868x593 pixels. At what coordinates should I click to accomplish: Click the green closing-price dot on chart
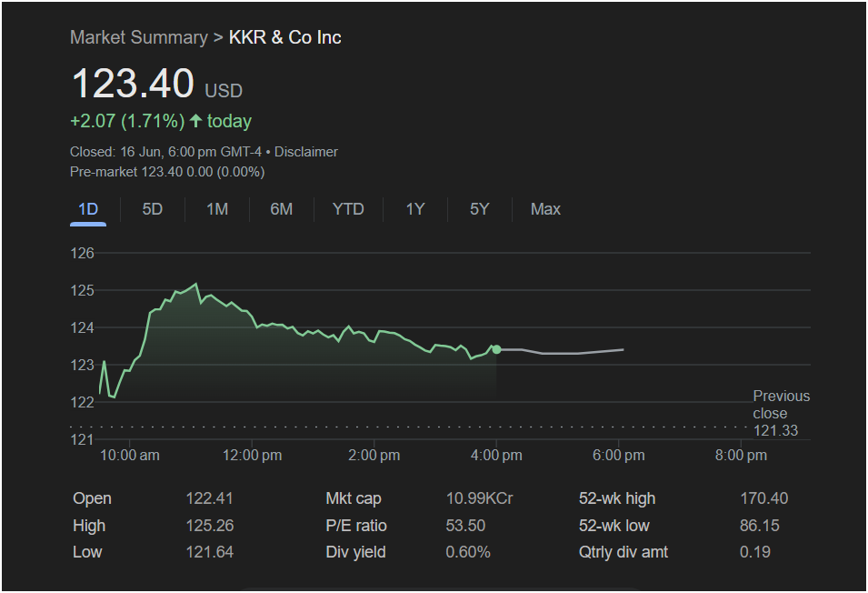[496, 349]
